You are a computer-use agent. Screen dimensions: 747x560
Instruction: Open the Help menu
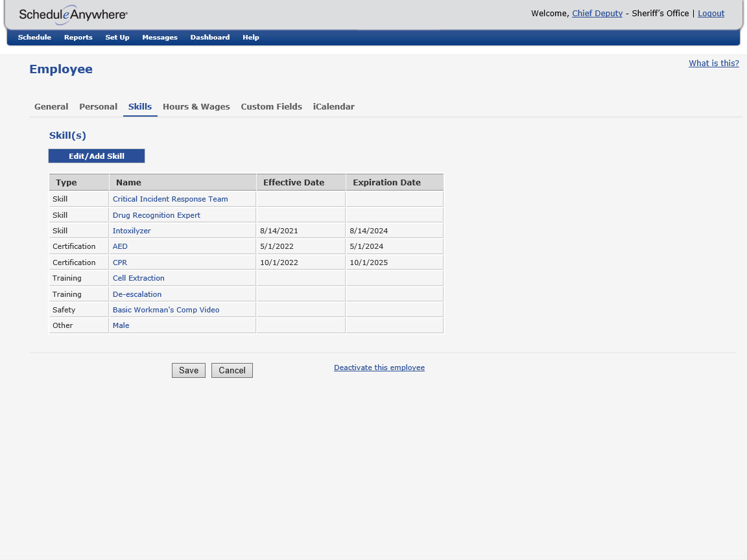click(x=250, y=37)
